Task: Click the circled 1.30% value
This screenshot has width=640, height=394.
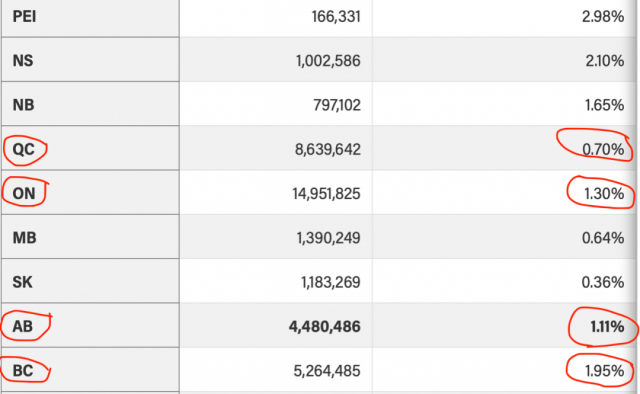Action: click(x=604, y=194)
